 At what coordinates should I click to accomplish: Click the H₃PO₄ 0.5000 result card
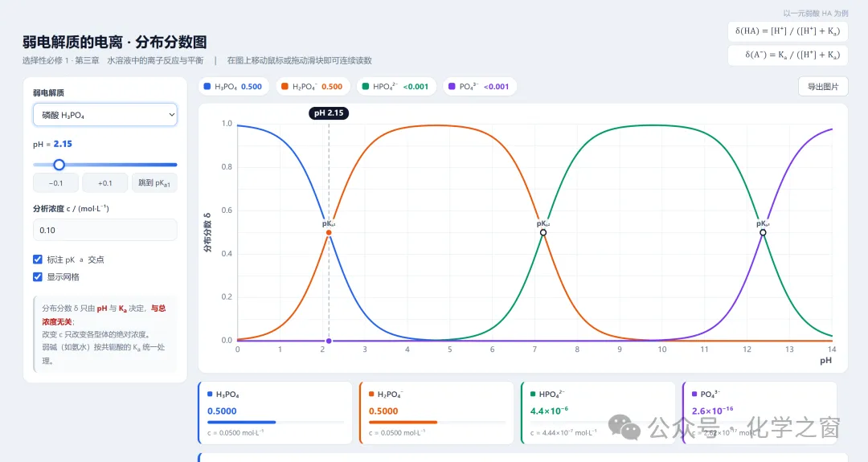pos(275,413)
